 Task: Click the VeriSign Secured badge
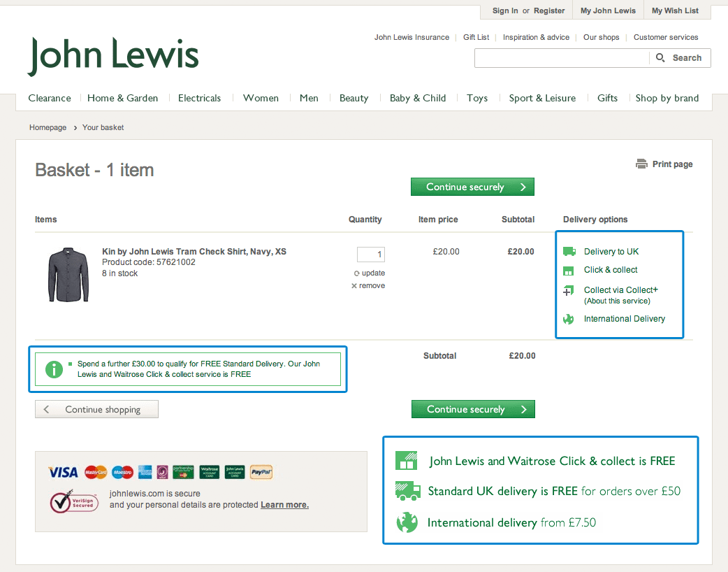69,502
